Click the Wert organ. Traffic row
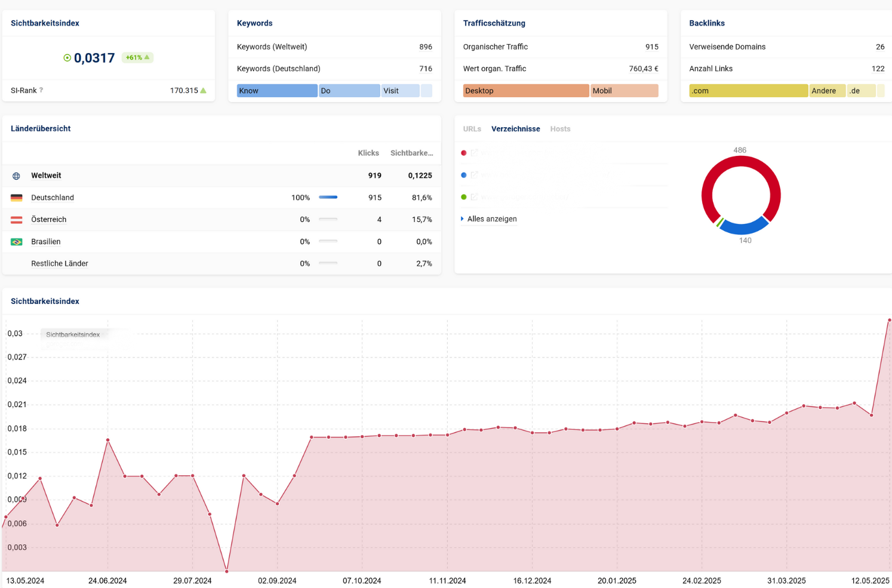The width and height of the screenshot is (892, 588). (561, 69)
